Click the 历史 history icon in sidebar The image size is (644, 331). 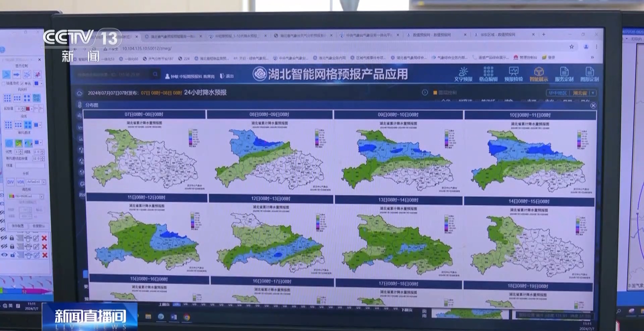(82, 195)
